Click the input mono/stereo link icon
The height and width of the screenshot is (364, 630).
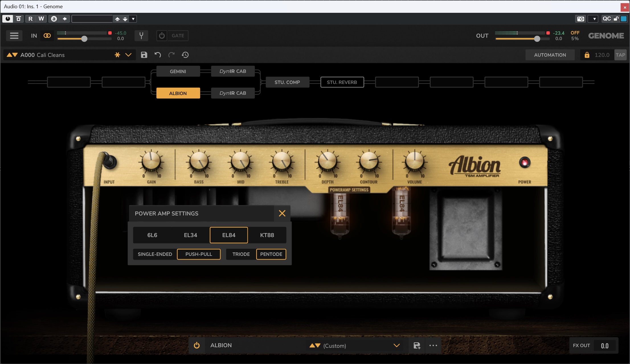[47, 36]
